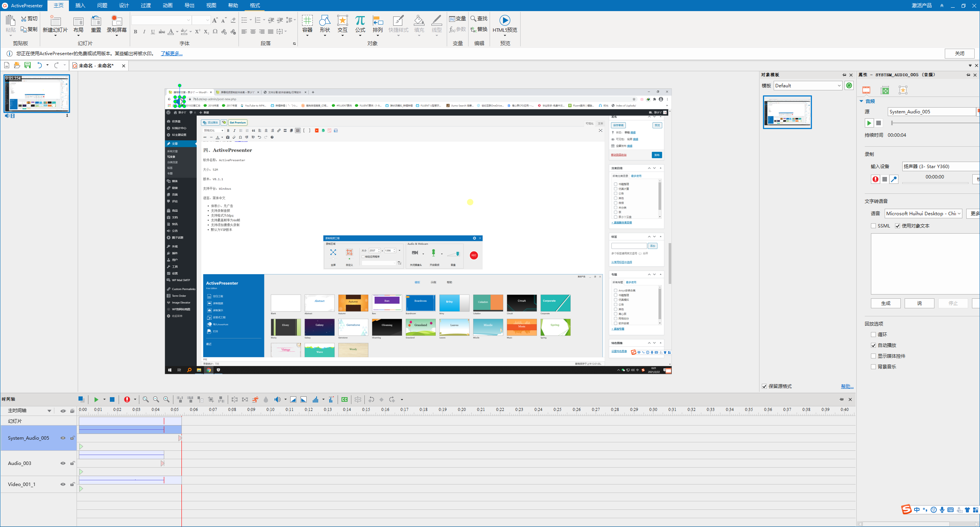Screen dimensions: 980x527
Task: Toggle visibility of Video_001_1 track
Action: point(63,484)
